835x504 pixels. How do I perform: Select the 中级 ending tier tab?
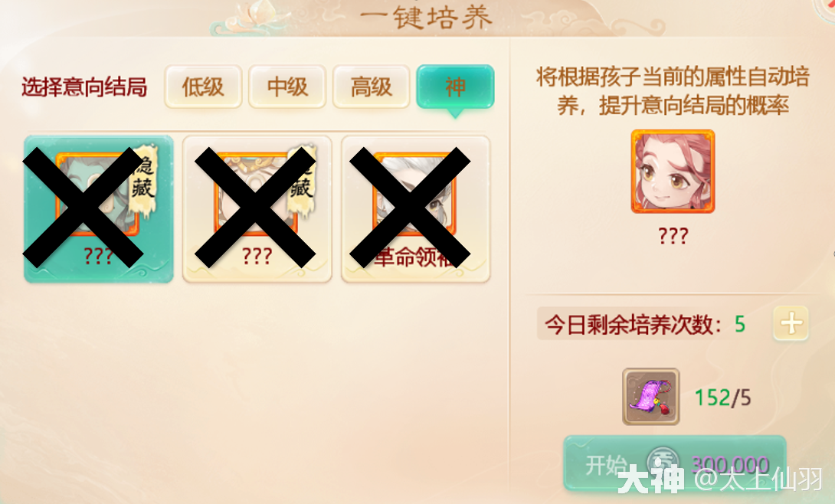click(x=287, y=87)
